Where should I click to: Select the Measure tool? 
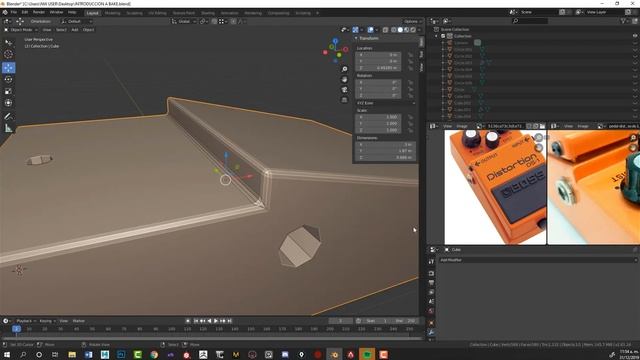(8, 128)
